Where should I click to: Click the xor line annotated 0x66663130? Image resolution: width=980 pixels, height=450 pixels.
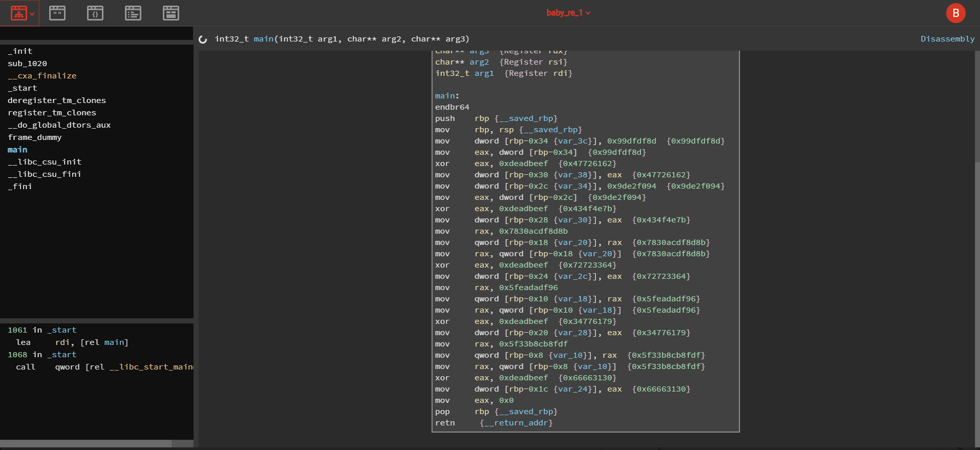coord(526,378)
